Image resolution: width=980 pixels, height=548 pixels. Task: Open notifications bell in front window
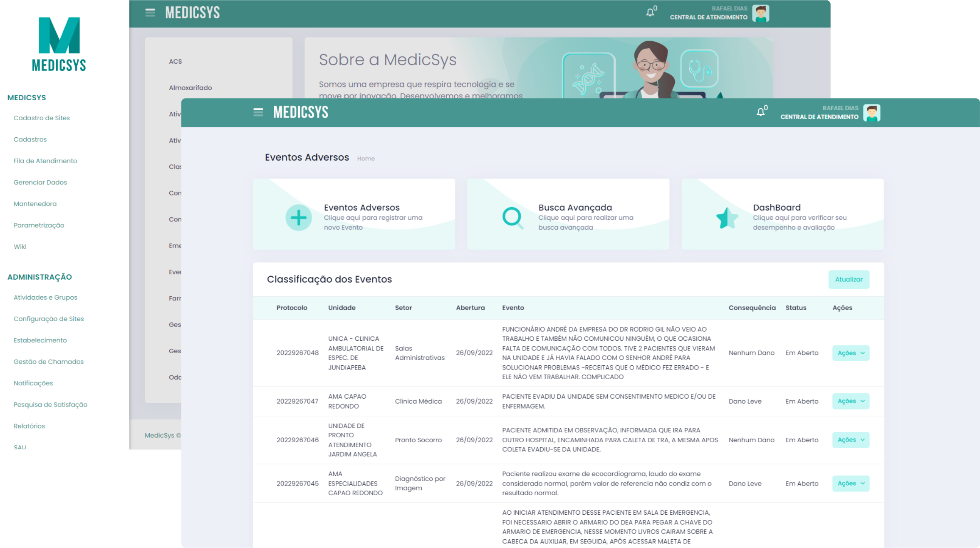pyautogui.click(x=760, y=112)
